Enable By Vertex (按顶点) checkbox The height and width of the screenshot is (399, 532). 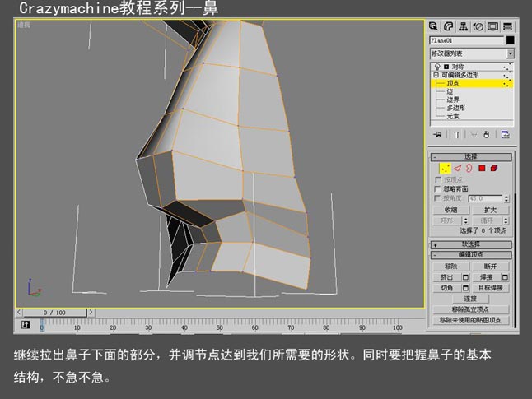437,179
